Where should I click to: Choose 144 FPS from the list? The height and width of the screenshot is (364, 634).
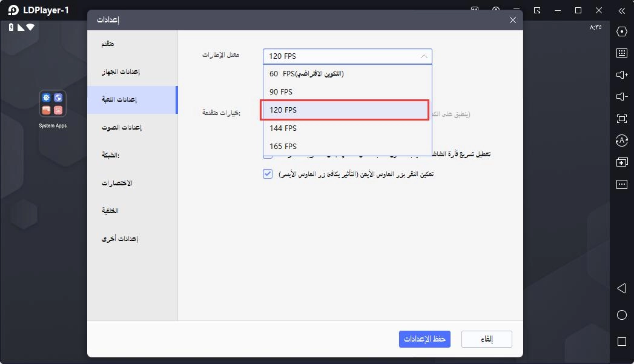pyautogui.click(x=348, y=128)
